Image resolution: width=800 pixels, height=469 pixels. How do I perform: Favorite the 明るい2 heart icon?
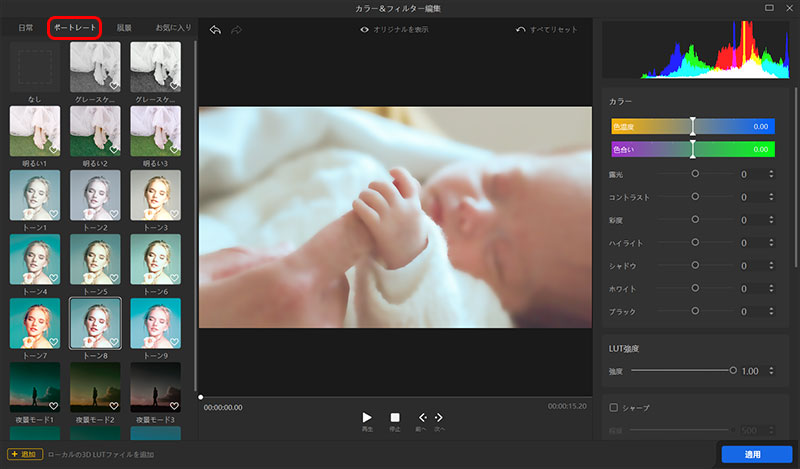coord(114,150)
